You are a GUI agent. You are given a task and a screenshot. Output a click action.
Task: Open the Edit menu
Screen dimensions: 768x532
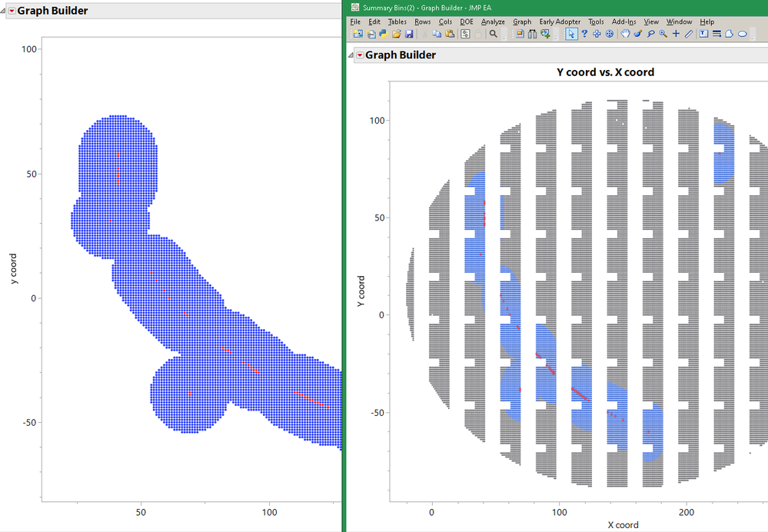pyautogui.click(x=374, y=22)
